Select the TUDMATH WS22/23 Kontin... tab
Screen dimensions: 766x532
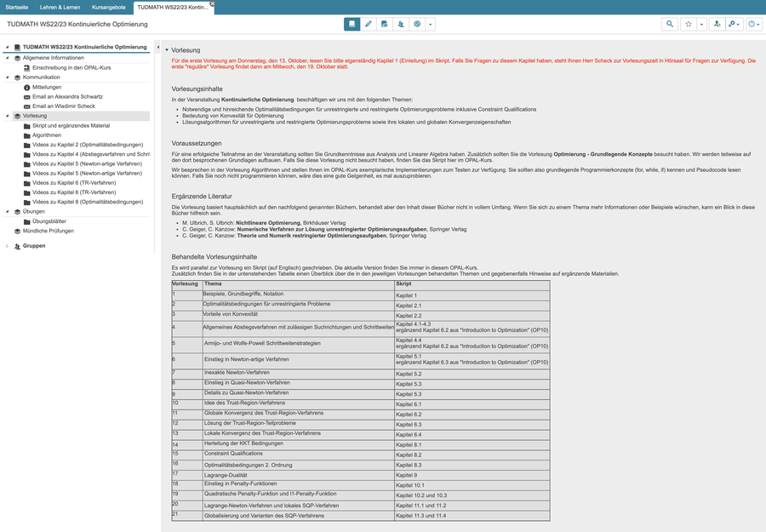pos(173,8)
